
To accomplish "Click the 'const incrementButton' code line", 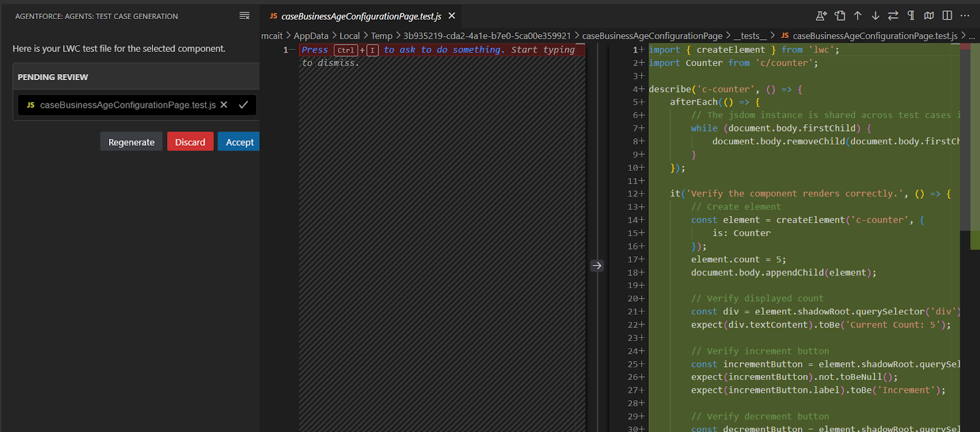I will [826, 364].
